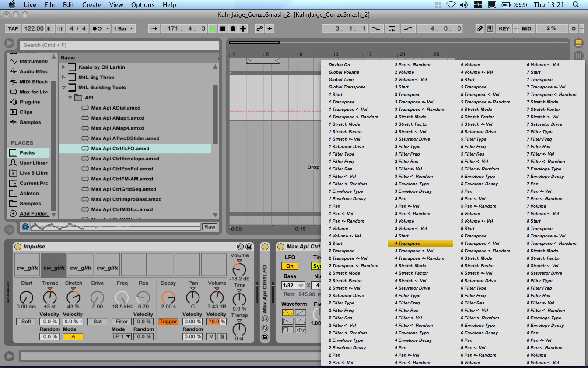The width and height of the screenshot is (588, 368).
Task: Click the Record button in transport
Action: tap(233, 28)
